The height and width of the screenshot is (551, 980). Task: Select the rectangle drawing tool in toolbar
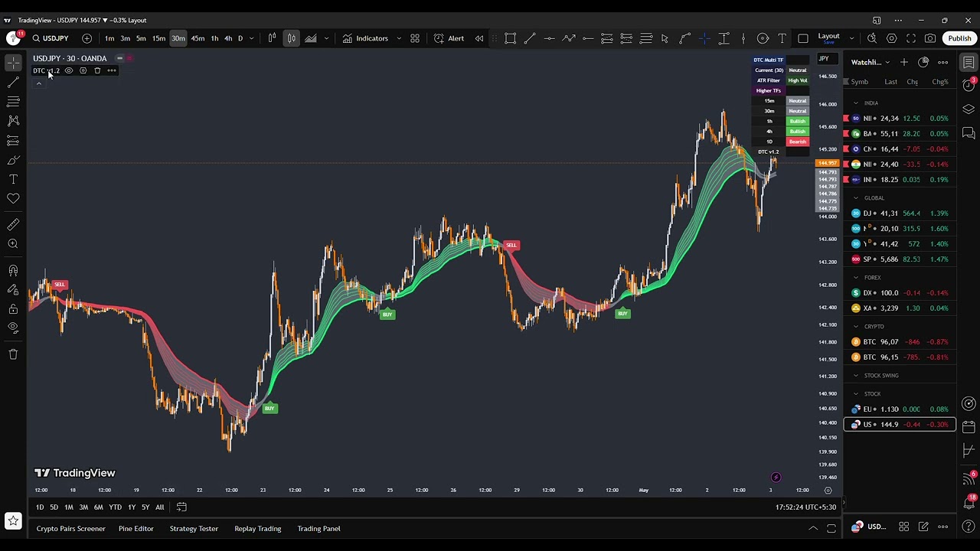coord(511,38)
